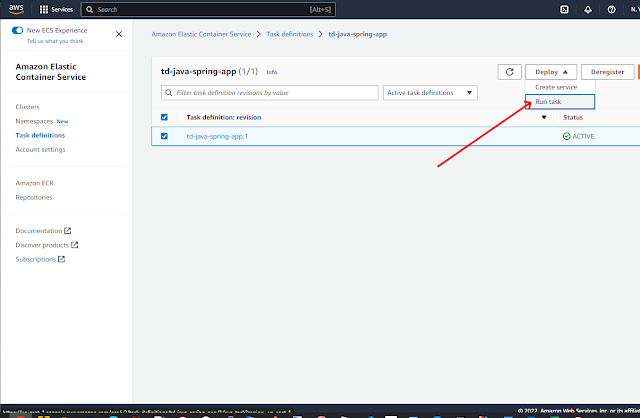This screenshot has width=640, height=418.
Task: Open Discover products external link icon
Action: tap(75, 245)
